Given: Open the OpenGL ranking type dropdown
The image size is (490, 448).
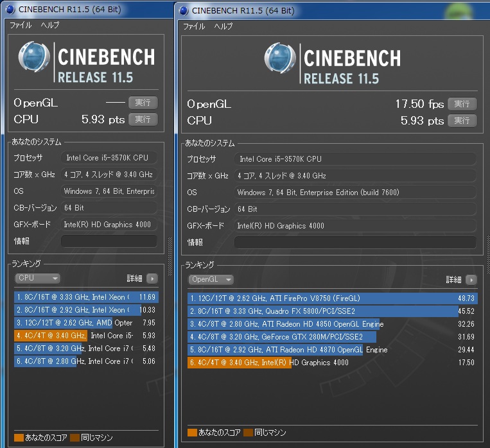Looking at the screenshot, I should click(211, 280).
